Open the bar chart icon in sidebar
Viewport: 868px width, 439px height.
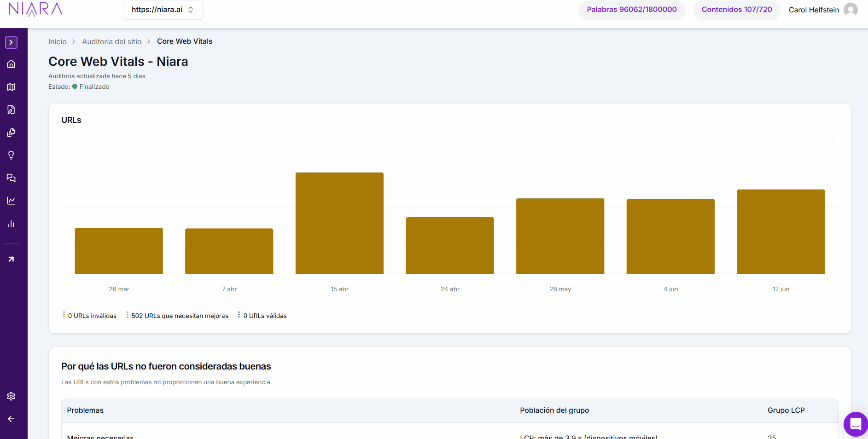tap(11, 224)
